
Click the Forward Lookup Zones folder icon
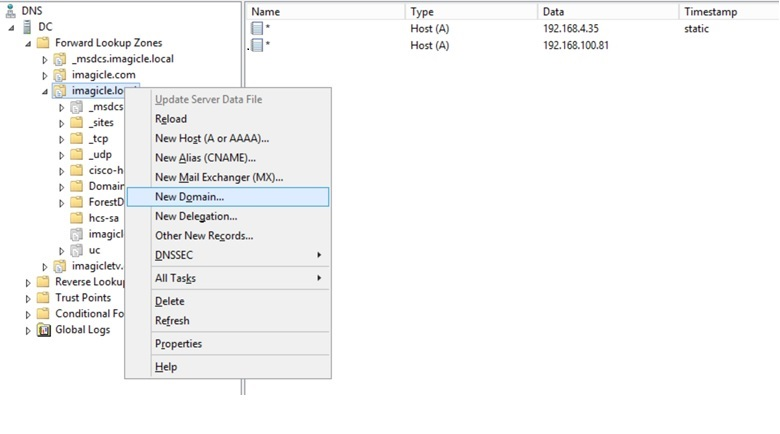[x=43, y=43]
